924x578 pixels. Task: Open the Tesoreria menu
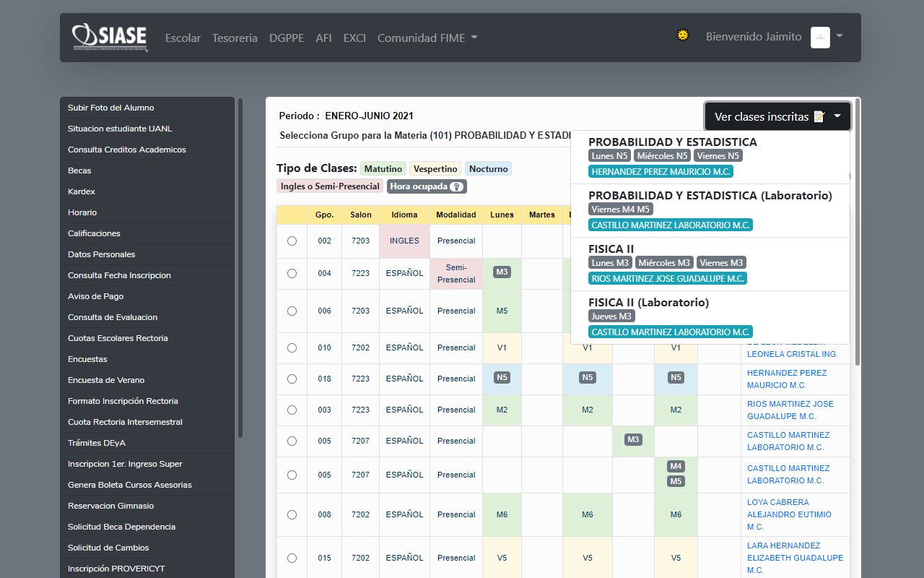[235, 38]
